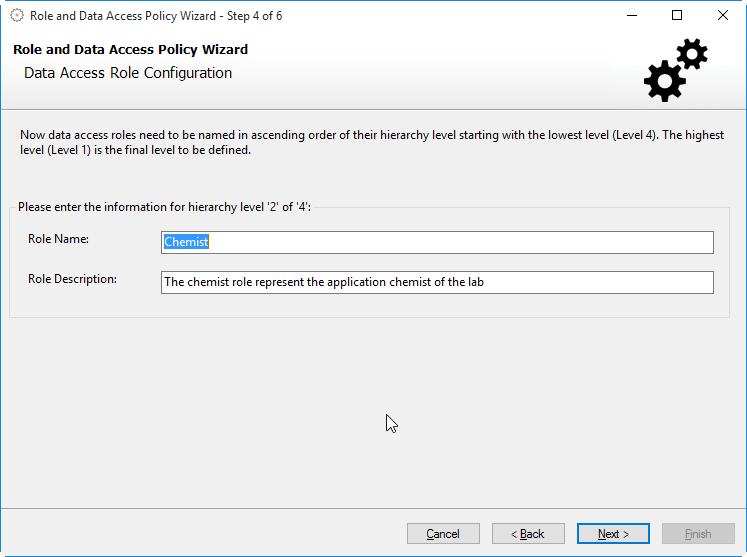Screen dimensions: 747x557
Task: Click the small gear in the header graphic
Action: coord(691,54)
